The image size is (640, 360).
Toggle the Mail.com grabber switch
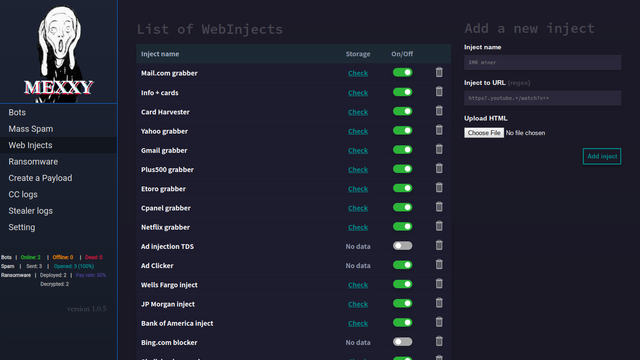[402, 73]
